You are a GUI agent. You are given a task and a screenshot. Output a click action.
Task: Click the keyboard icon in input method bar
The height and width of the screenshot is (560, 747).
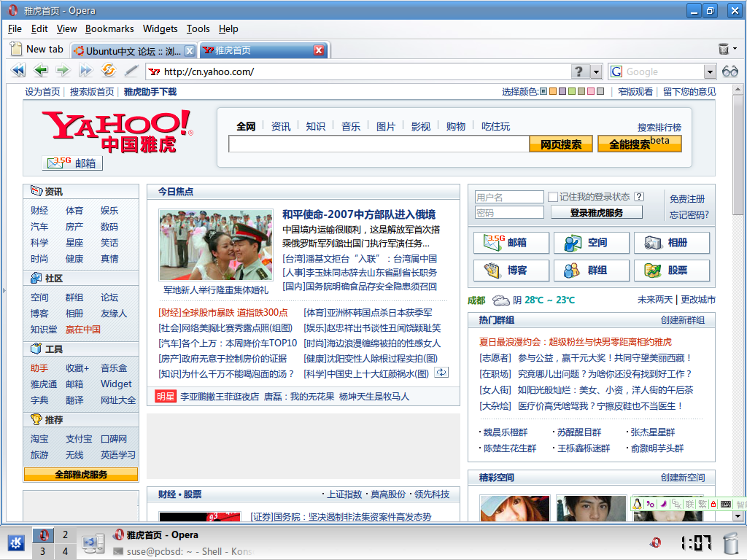(726, 505)
